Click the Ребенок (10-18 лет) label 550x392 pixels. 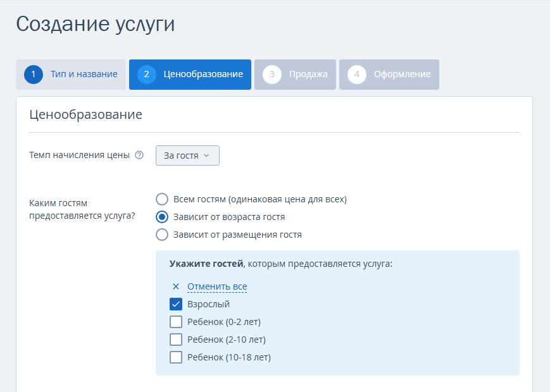pos(229,357)
